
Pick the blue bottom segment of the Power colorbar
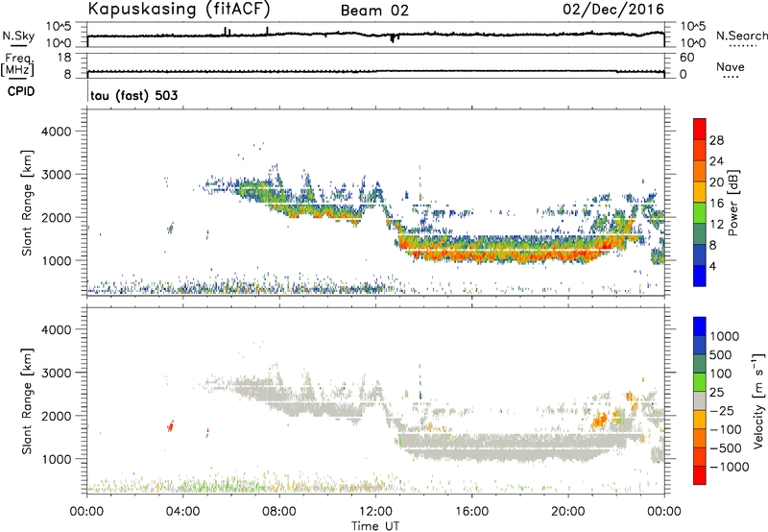700,276
